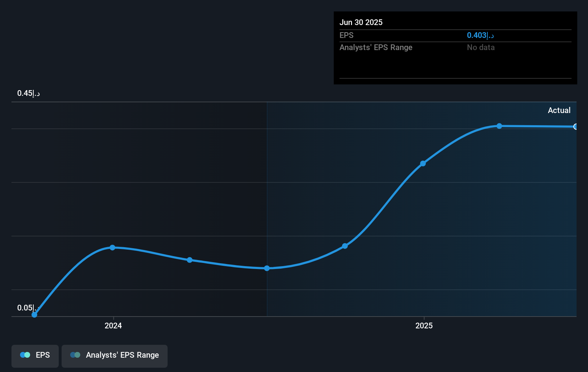Screen dimensions: 588x372
Task: Select the peak data point near 2024
Action: (113, 248)
